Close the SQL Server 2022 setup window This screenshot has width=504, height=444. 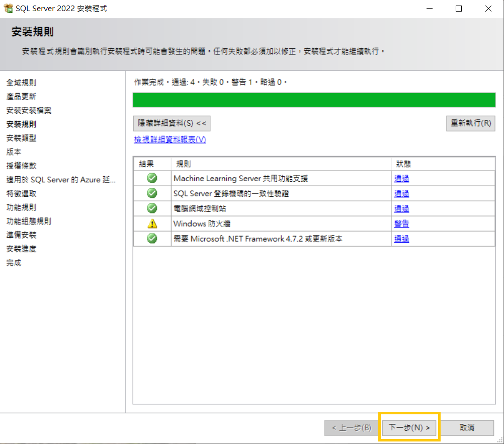tap(488, 9)
